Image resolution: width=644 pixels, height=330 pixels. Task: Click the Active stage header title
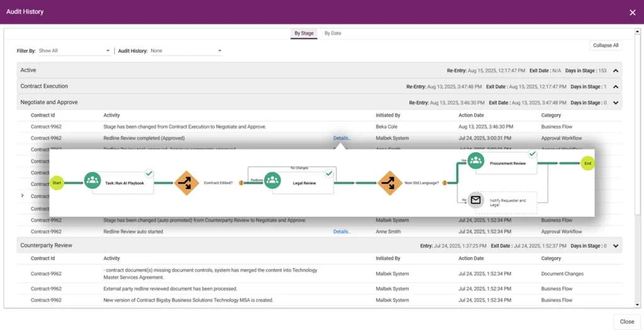[28, 70]
